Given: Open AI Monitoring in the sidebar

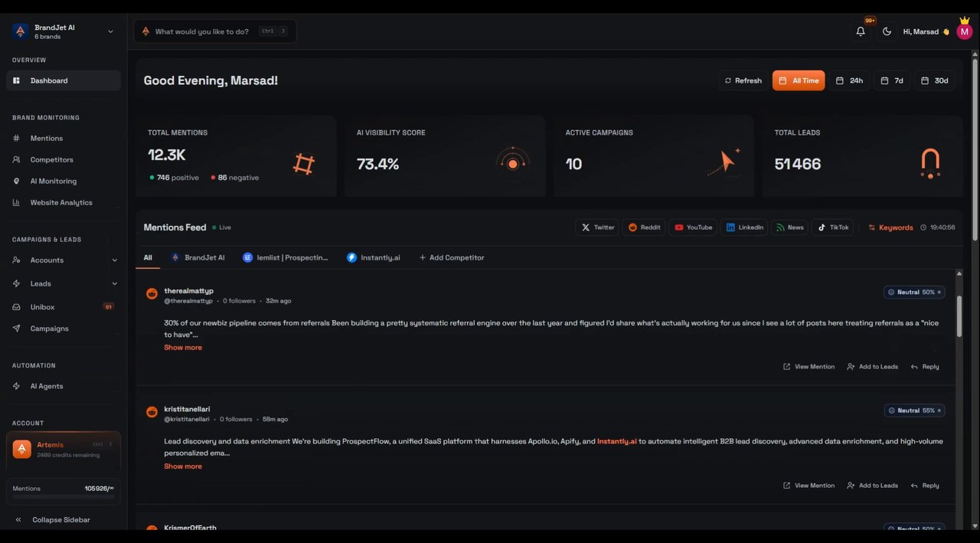Looking at the screenshot, I should pyautogui.click(x=64, y=182).
